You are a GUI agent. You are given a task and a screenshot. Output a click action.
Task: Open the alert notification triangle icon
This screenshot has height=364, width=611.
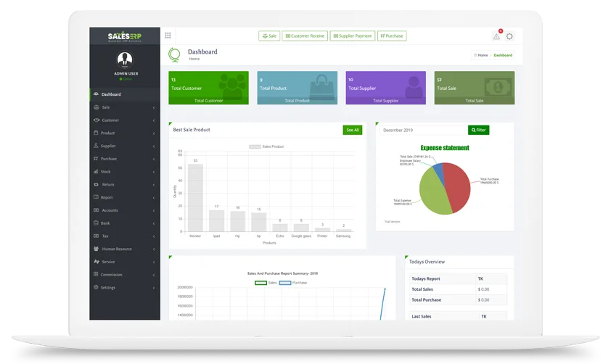coord(496,36)
